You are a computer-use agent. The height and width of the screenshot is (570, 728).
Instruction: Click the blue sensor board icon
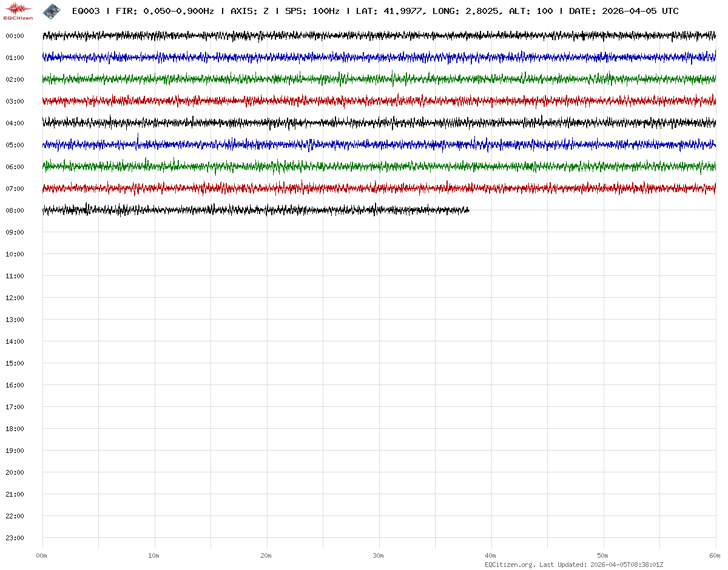tap(52, 11)
